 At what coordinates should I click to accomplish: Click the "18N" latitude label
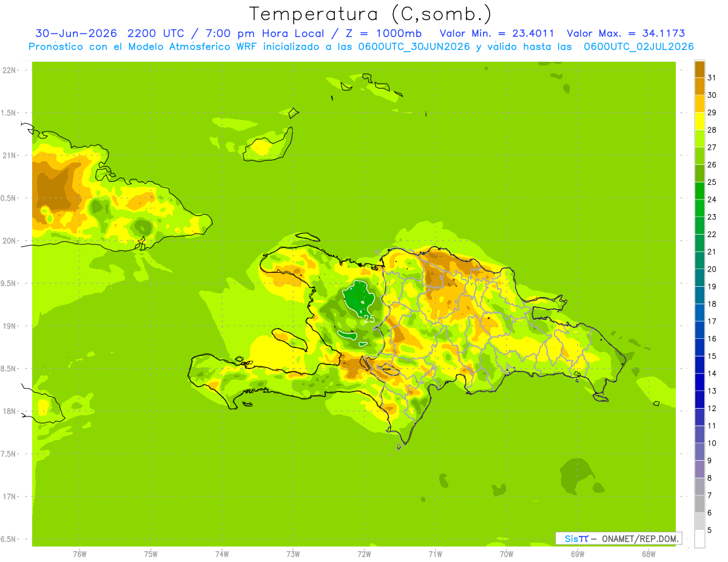point(8,411)
